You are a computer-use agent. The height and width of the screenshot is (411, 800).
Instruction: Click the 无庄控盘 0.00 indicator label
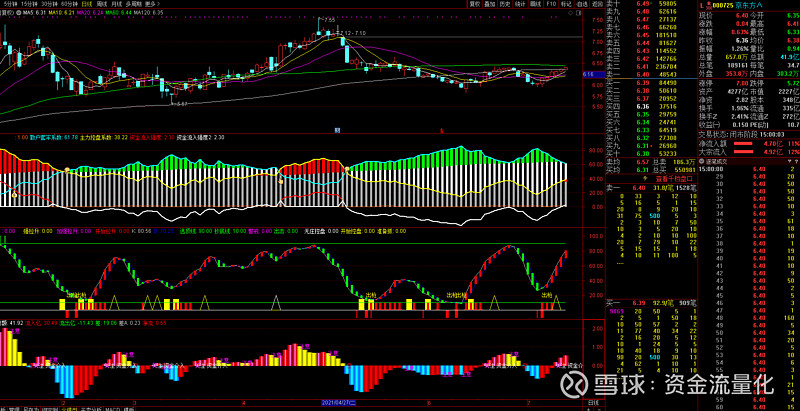[x=321, y=231]
